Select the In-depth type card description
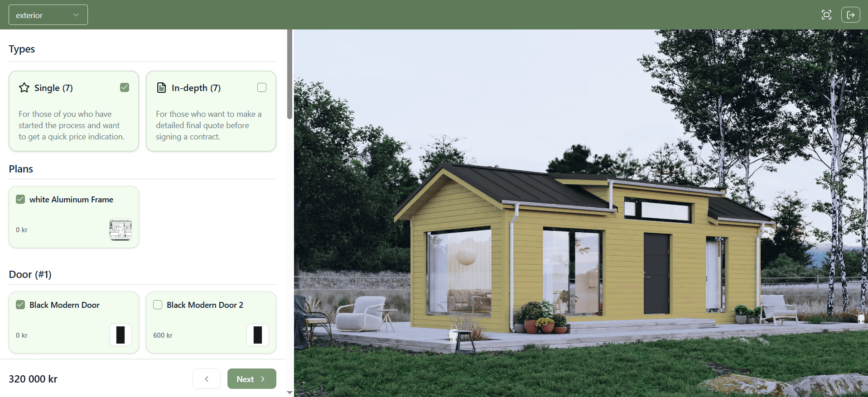868x397 pixels. (x=208, y=125)
